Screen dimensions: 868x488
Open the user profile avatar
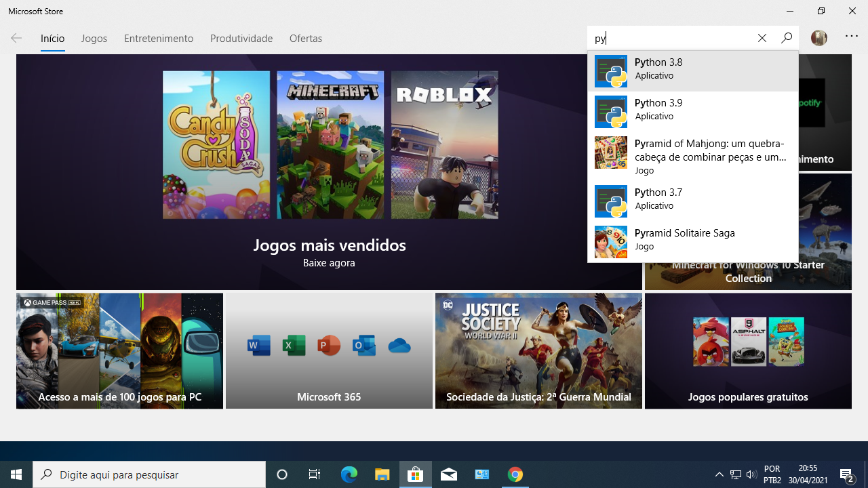(819, 38)
